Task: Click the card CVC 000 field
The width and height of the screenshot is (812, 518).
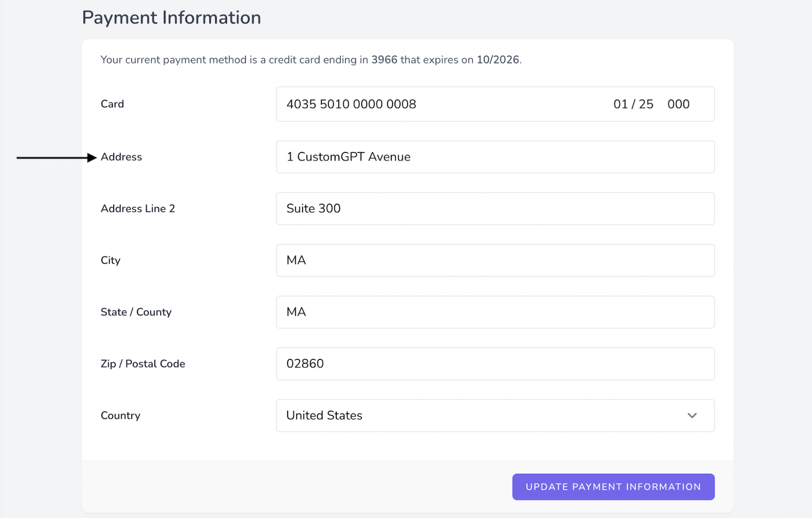Action: tap(678, 104)
